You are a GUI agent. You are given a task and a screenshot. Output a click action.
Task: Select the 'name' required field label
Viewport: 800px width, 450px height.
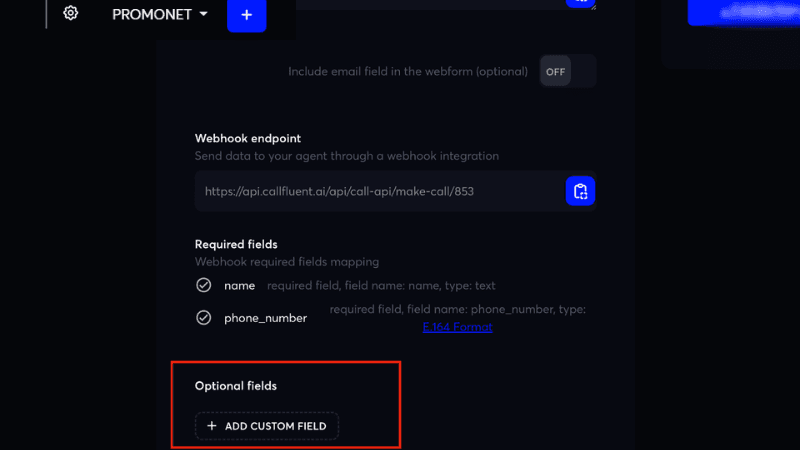coord(239,286)
